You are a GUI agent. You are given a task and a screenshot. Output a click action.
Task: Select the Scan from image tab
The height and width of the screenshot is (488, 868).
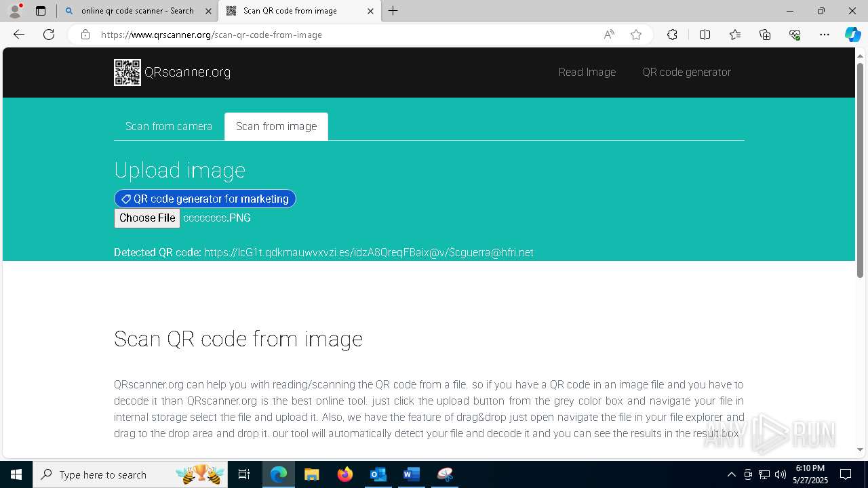(x=276, y=127)
